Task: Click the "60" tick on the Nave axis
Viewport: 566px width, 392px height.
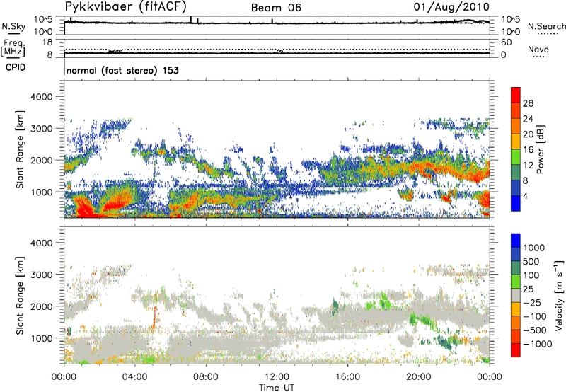Action: click(x=507, y=42)
